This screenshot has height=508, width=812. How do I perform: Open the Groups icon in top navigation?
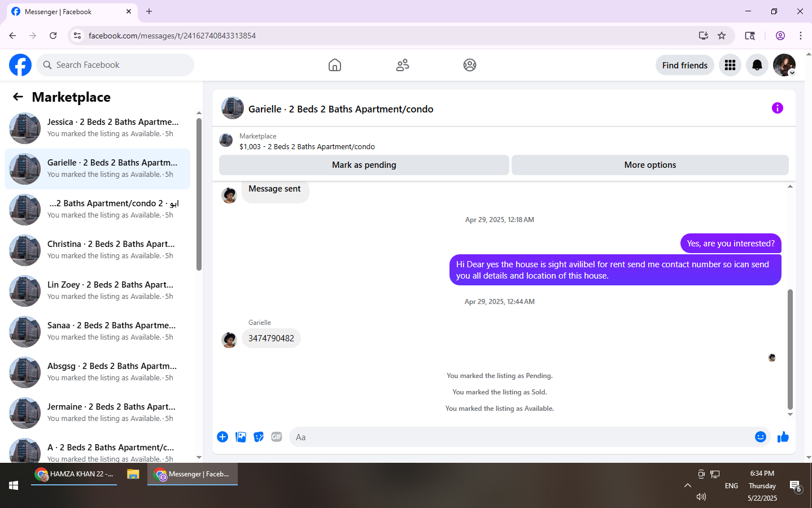pos(470,65)
